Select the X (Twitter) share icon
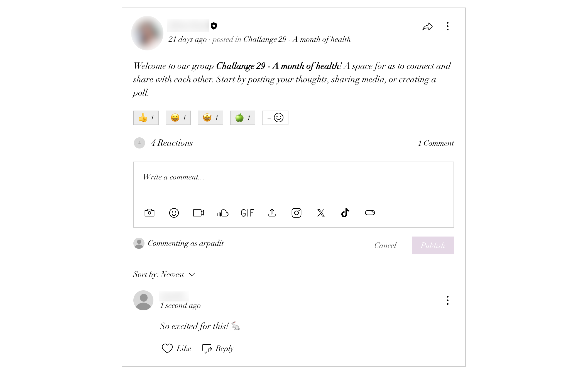The width and height of the screenshot is (588, 375). 320,212
